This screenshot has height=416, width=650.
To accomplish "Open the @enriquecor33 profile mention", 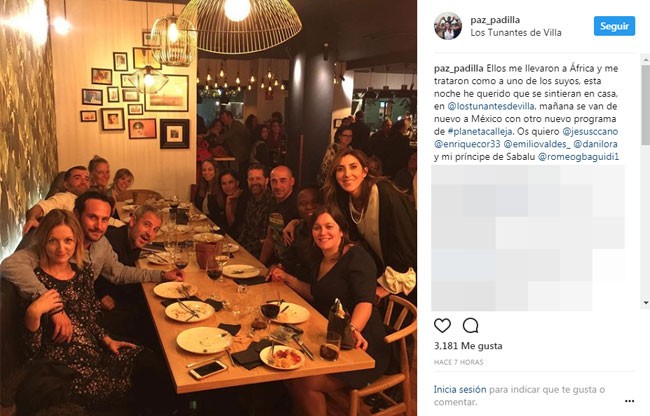I will click(x=467, y=145).
